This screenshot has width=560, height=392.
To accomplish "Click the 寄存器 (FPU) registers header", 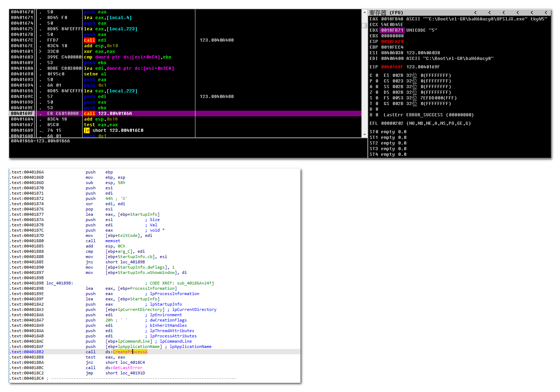I will tap(386, 12).
